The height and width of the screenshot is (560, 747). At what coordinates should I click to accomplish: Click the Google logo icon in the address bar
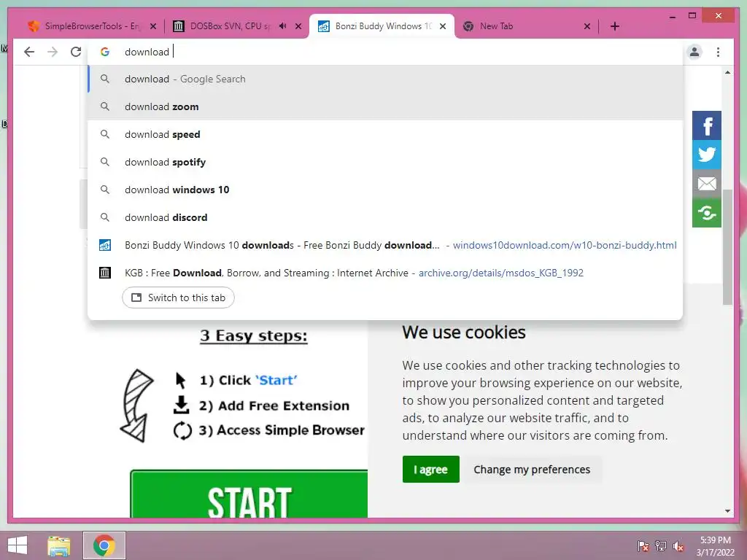tap(105, 52)
